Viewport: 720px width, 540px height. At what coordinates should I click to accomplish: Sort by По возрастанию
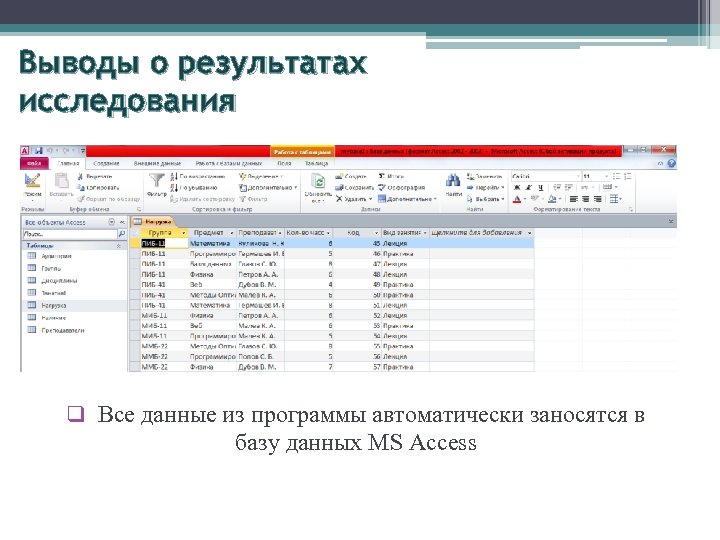coord(198,176)
